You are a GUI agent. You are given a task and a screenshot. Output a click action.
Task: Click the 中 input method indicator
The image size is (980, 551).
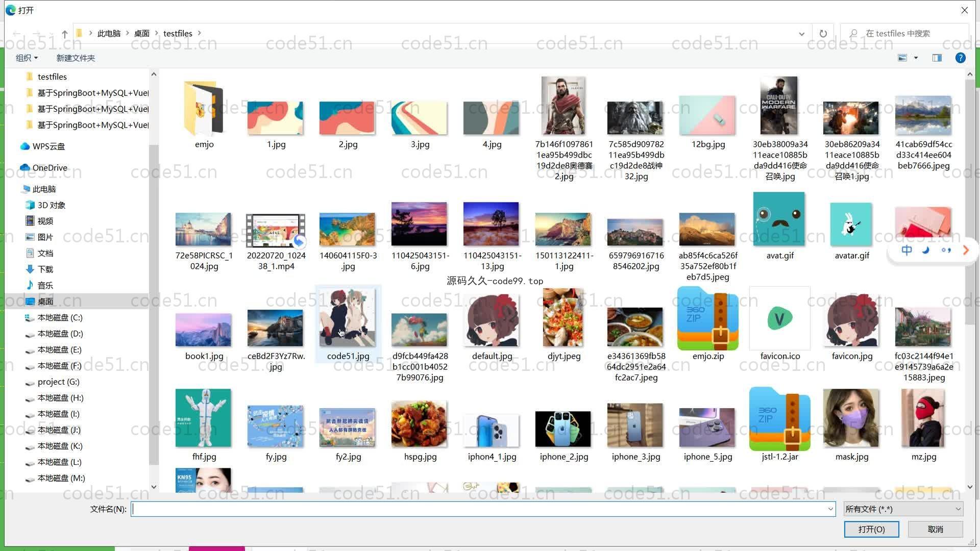906,250
